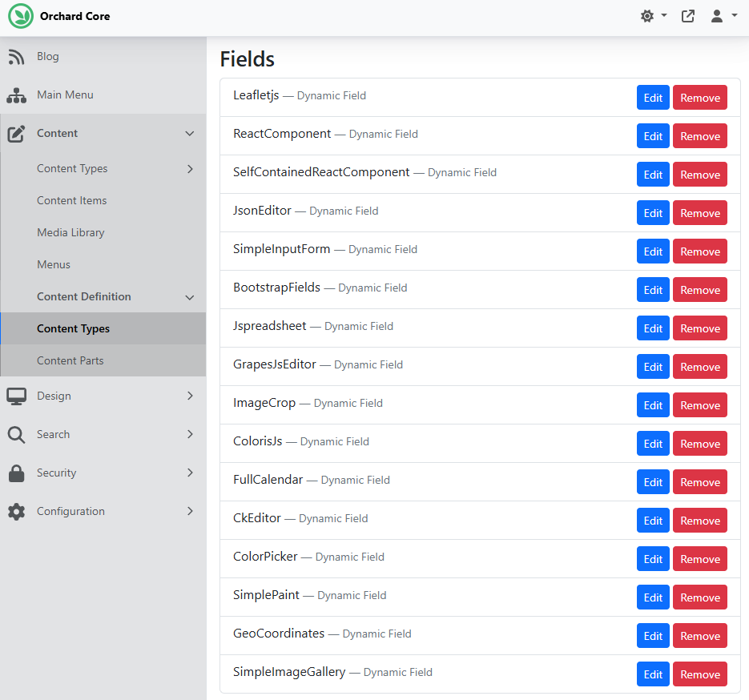The image size is (749, 700).
Task: Edit the GrapesJsEditor field
Action: point(653,367)
